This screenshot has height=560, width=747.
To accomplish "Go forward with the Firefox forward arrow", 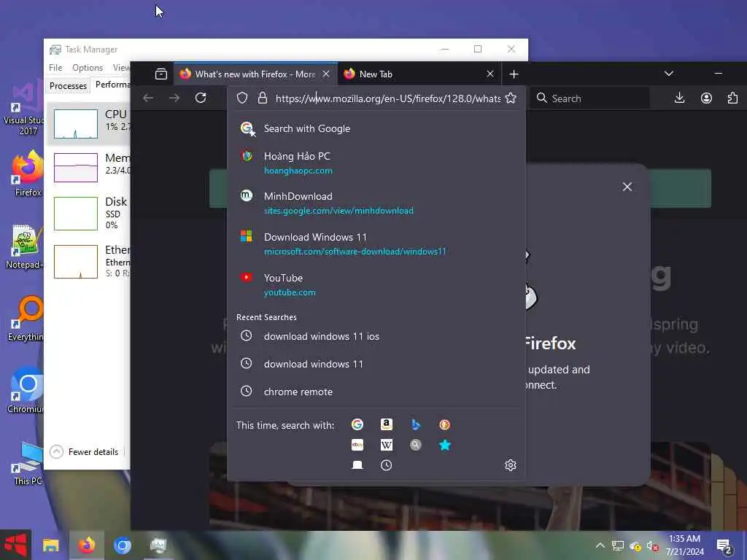I will [174, 98].
